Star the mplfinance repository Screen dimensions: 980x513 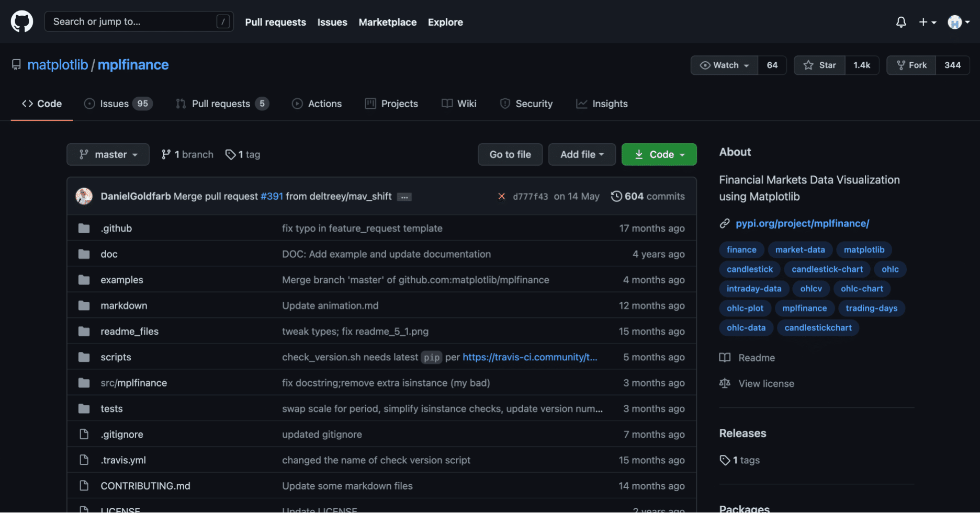pyautogui.click(x=819, y=65)
